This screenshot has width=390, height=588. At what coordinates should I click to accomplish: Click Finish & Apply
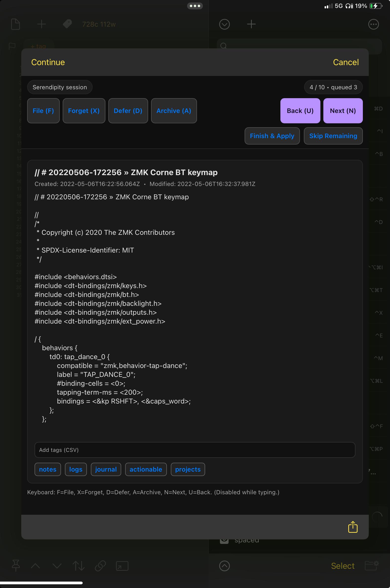click(x=272, y=136)
